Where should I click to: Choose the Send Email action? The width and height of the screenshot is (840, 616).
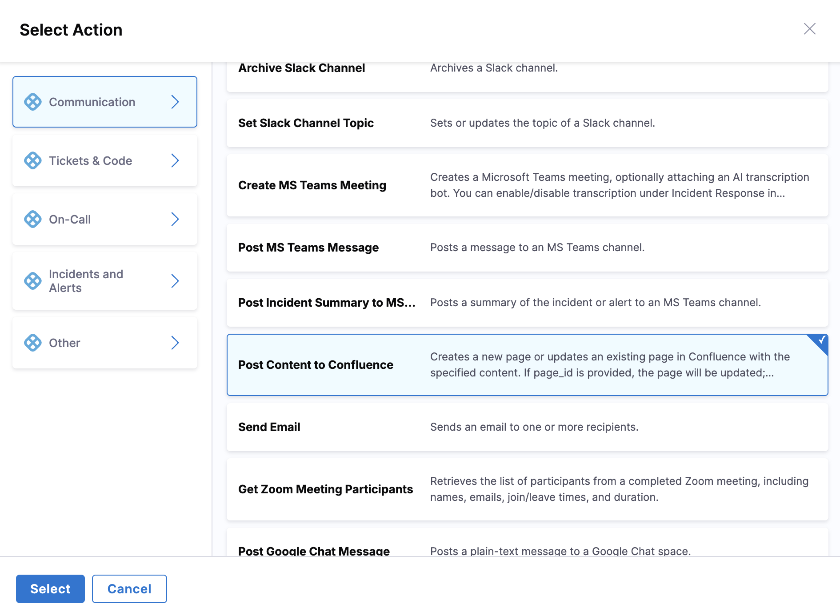click(528, 427)
